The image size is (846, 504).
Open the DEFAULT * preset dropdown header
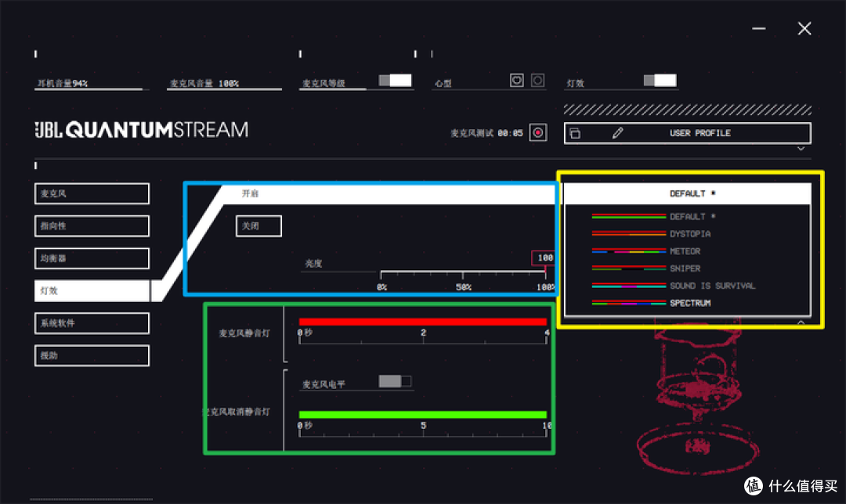click(687, 193)
